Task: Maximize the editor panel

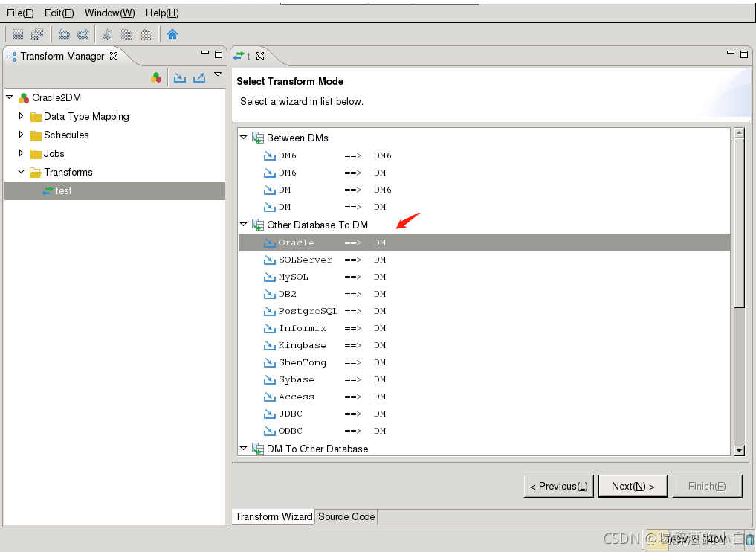Action: coord(744,54)
